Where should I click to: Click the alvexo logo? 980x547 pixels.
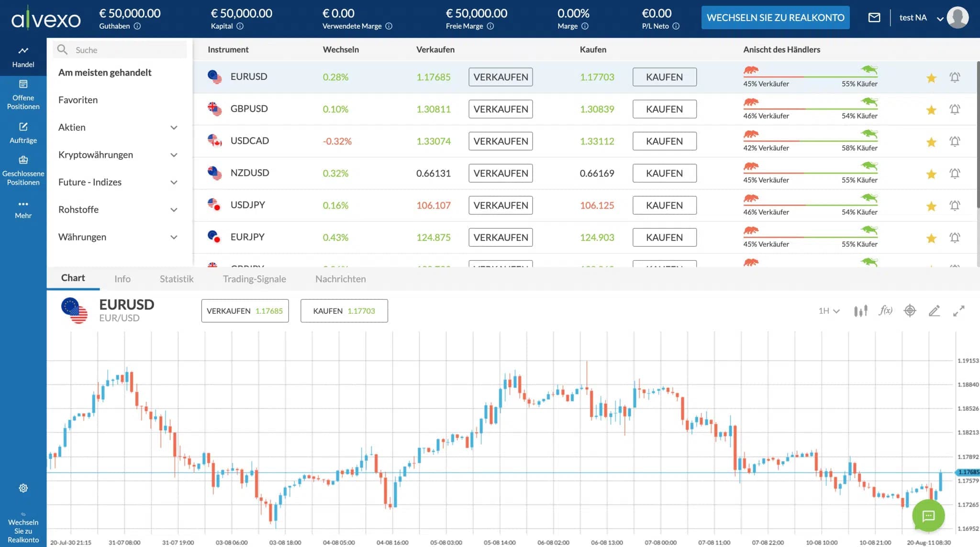[x=46, y=19]
